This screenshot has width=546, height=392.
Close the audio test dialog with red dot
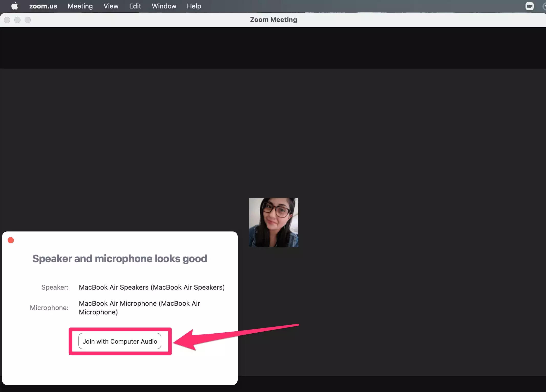(x=11, y=240)
